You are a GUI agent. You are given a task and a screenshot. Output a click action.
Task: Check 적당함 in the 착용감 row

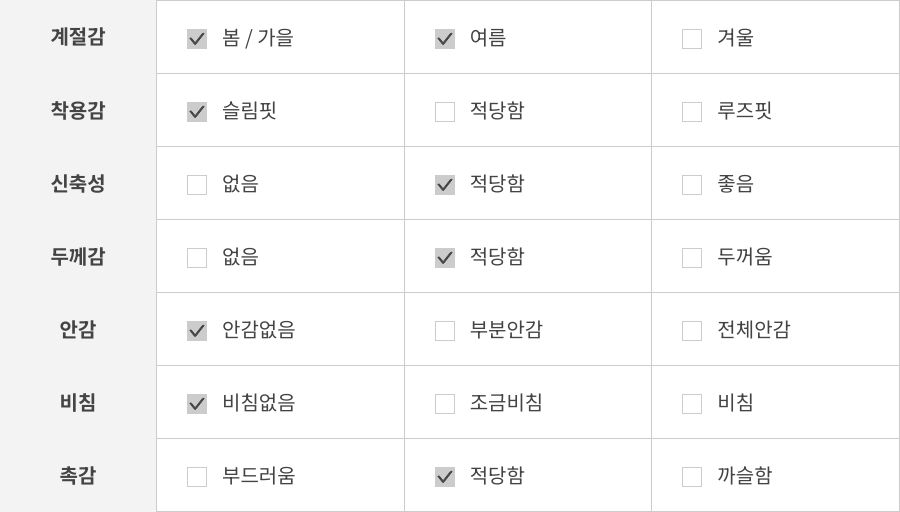[x=445, y=112]
